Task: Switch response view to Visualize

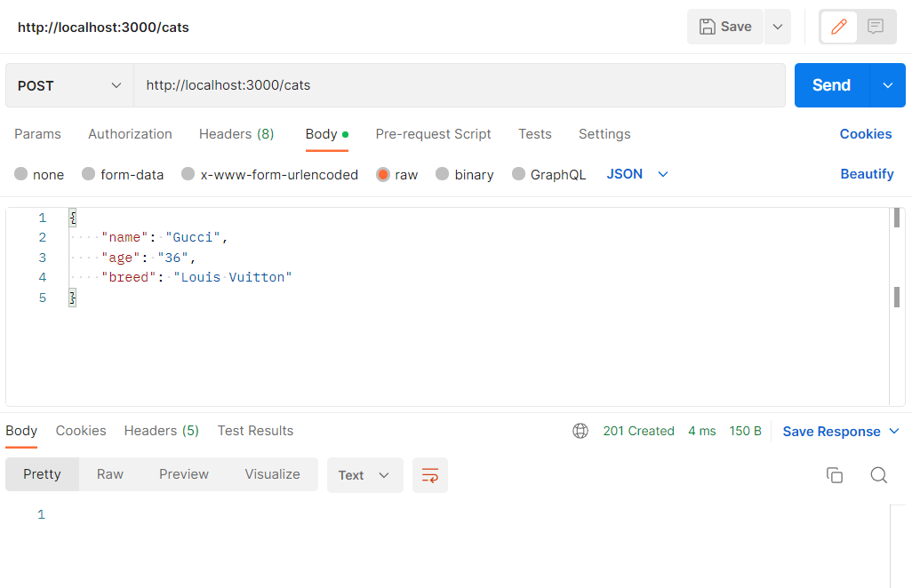Action: tap(272, 474)
